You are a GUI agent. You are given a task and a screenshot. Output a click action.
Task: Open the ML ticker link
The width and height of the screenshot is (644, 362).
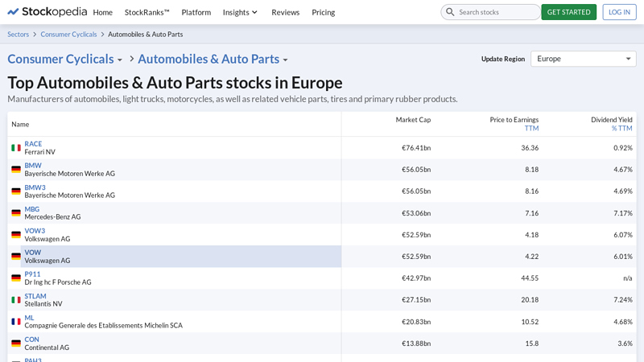29,318
